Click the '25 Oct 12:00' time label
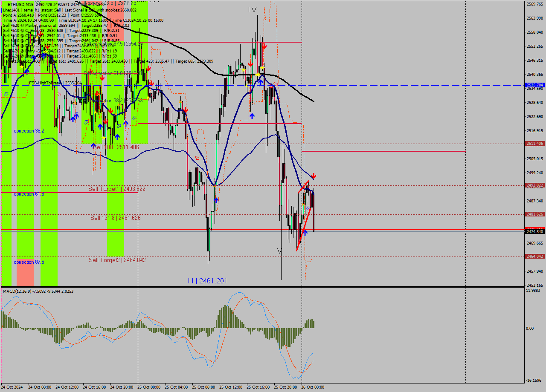 tap(231, 387)
